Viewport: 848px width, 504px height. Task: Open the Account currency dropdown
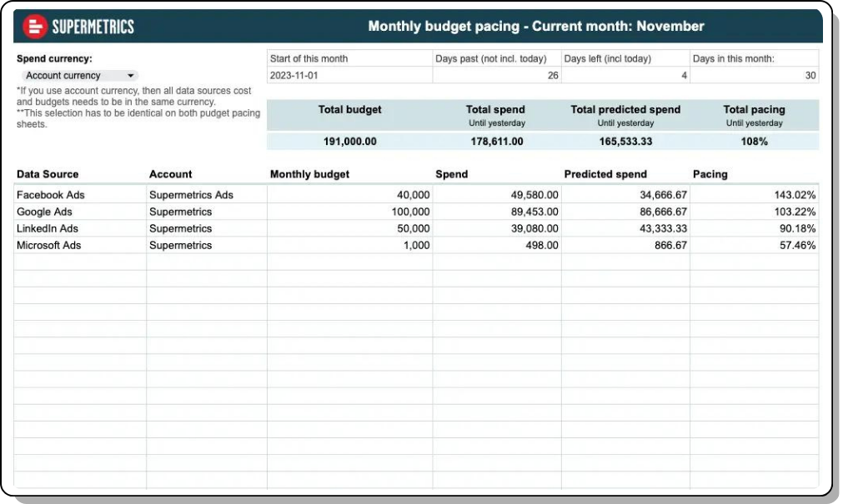(79, 76)
